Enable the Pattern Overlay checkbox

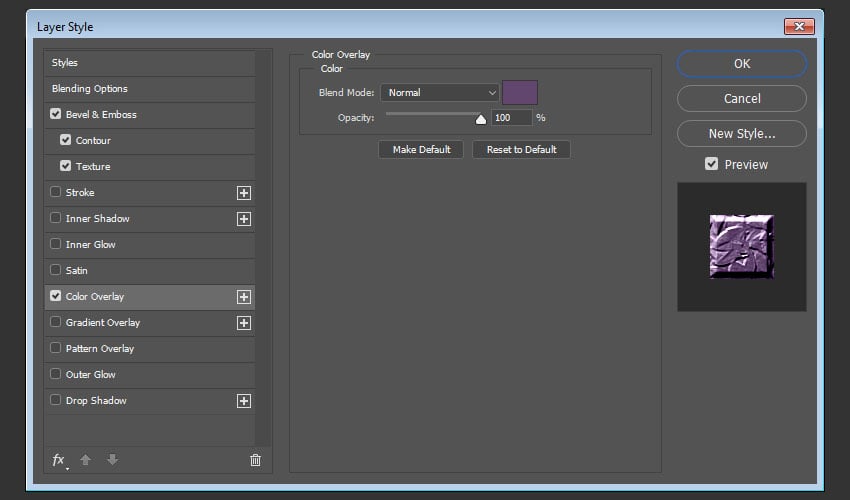click(55, 348)
